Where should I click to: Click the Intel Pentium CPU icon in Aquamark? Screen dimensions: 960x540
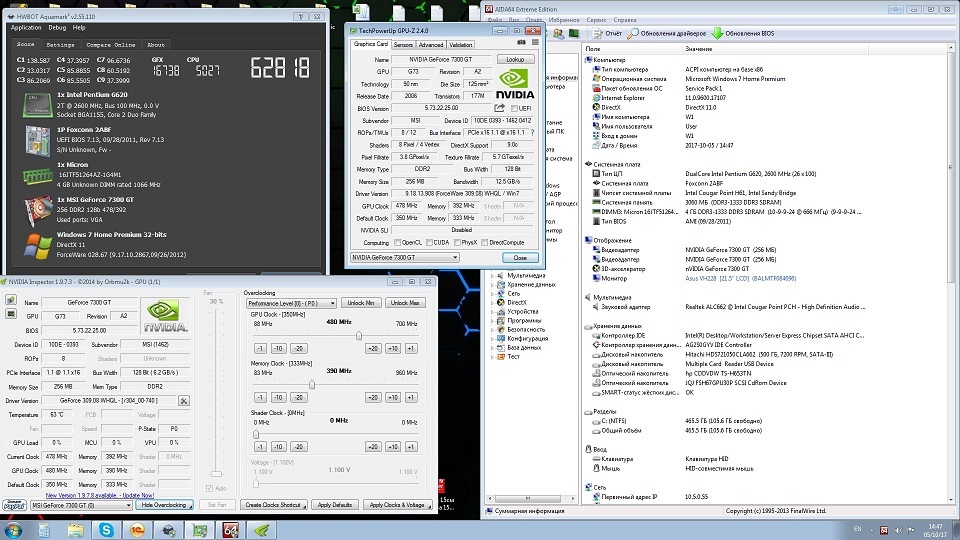(37, 105)
